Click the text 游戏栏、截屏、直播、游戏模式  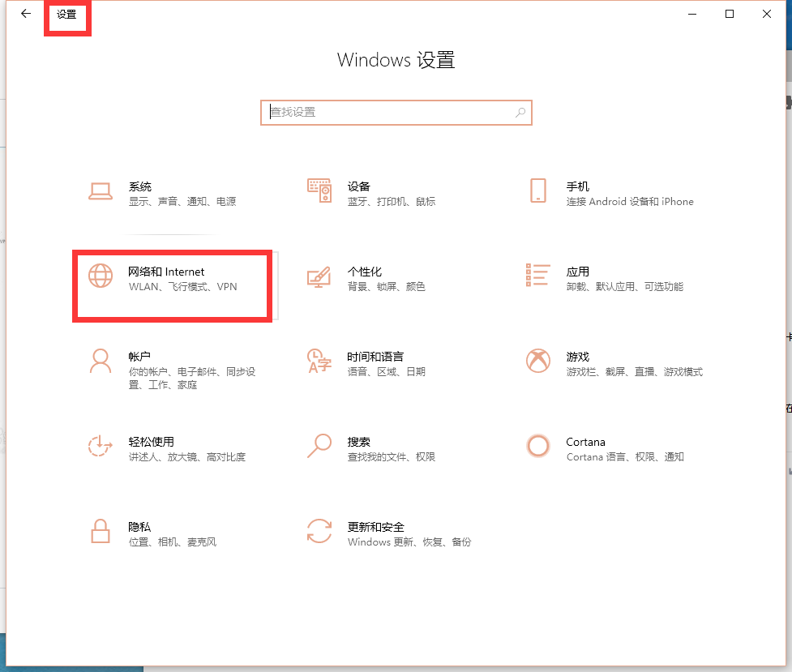pyautogui.click(x=635, y=371)
